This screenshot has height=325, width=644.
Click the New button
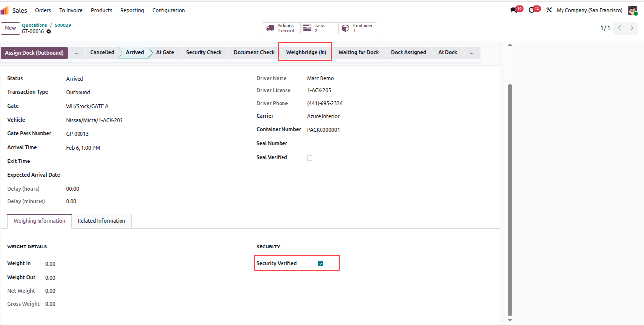(x=10, y=28)
